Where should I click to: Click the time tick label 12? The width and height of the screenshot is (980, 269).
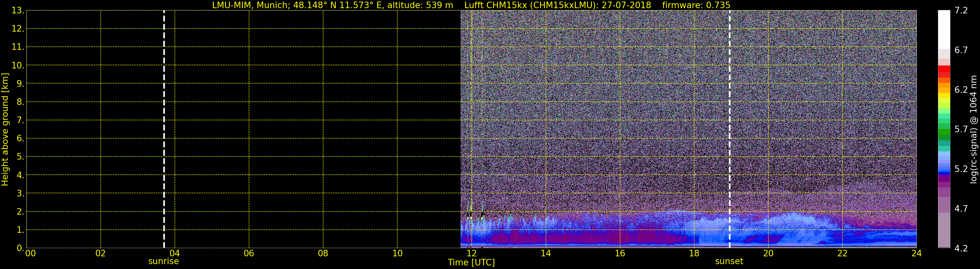click(471, 253)
